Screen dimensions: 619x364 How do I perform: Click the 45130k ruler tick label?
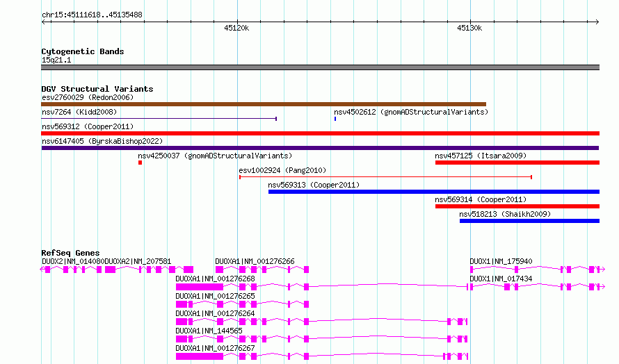[469, 28]
